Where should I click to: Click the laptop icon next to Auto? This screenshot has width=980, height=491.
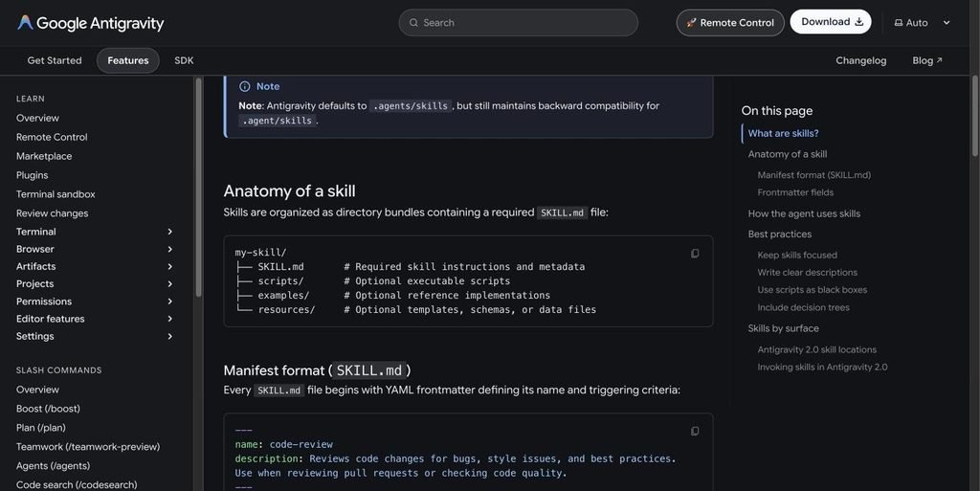[898, 22]
